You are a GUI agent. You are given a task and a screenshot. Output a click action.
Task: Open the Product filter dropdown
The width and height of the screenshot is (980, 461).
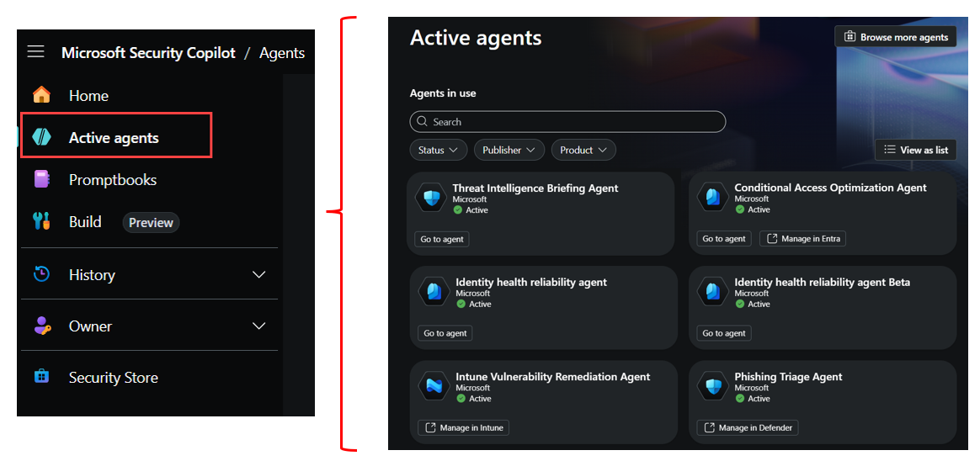pos(583,150)
